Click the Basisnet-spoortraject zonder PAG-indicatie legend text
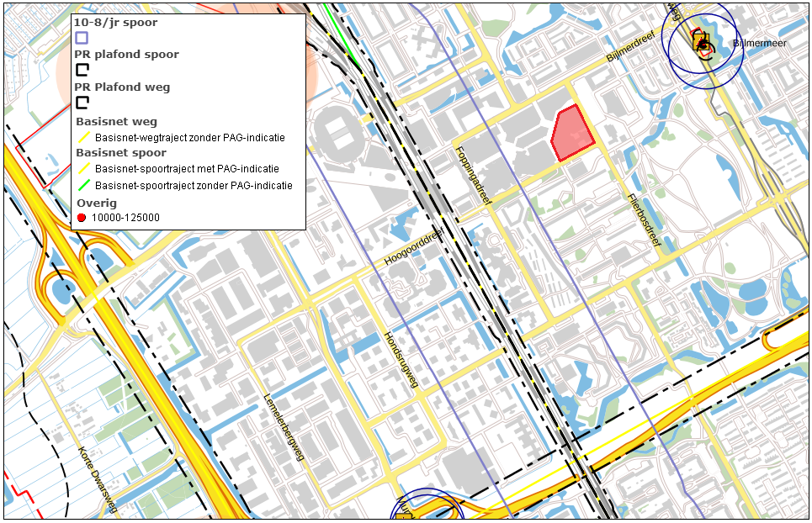 (x=194, y=185)
